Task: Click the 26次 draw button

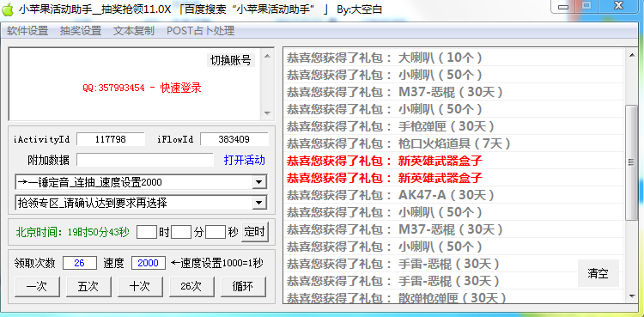Action: [191, 287]
